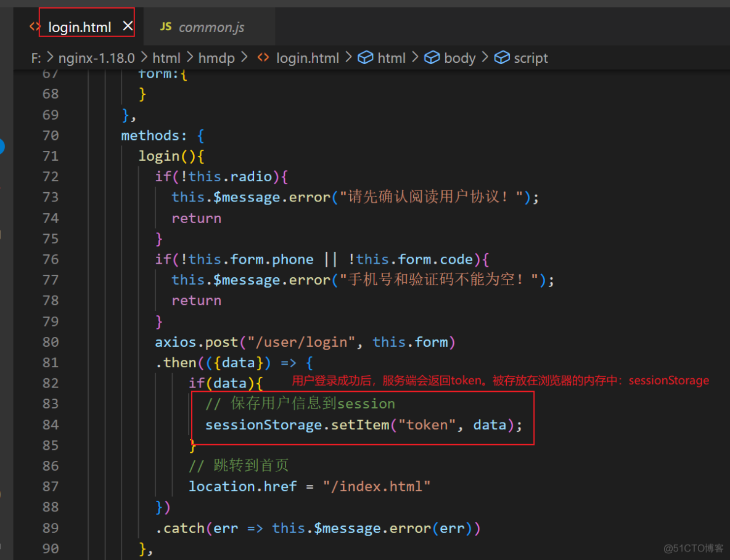Click line number 80 in the gutter
The image size is (730, 560).
[51, 341]
